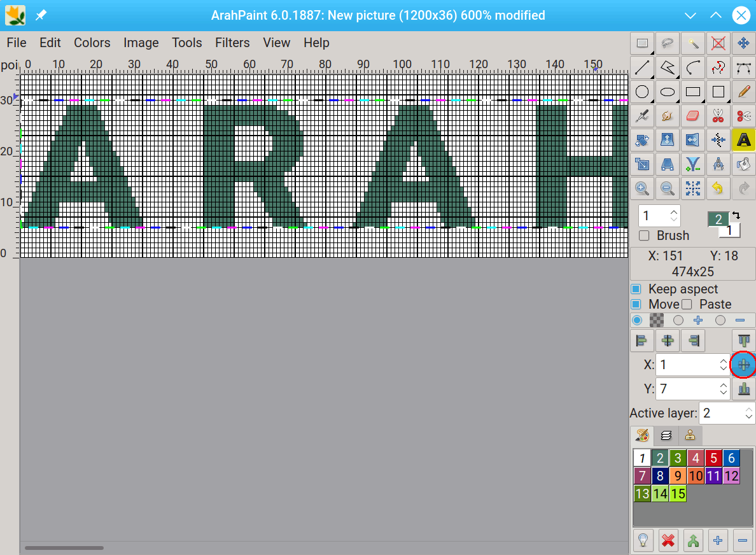Open the rotate image tool

tap(642, 140)
